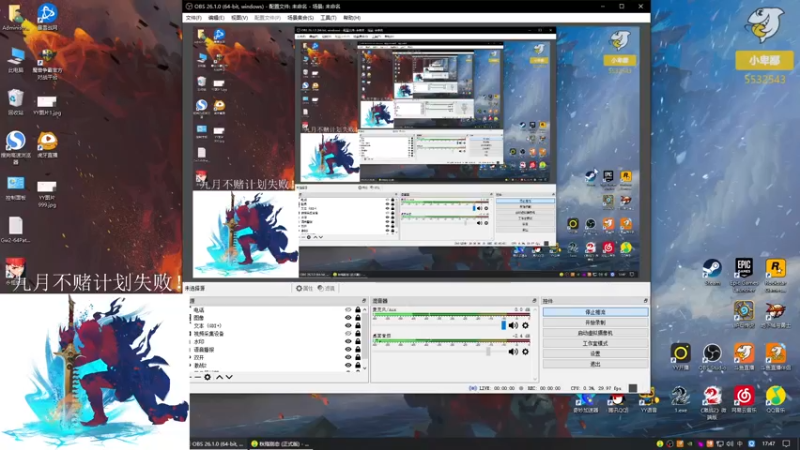This screenshot has width=800, height=450.
Task: Select the 语音播报 source row
Action: pos(278,349)
